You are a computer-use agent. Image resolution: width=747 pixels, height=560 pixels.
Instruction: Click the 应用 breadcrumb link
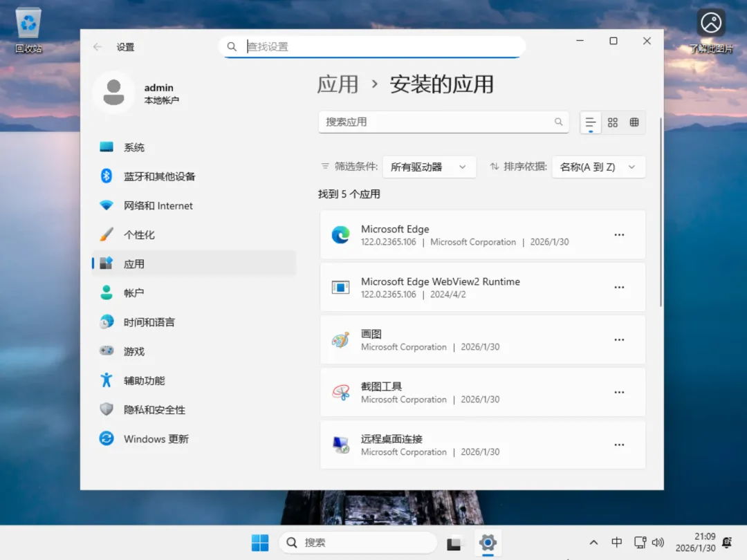tap(338, 84)
